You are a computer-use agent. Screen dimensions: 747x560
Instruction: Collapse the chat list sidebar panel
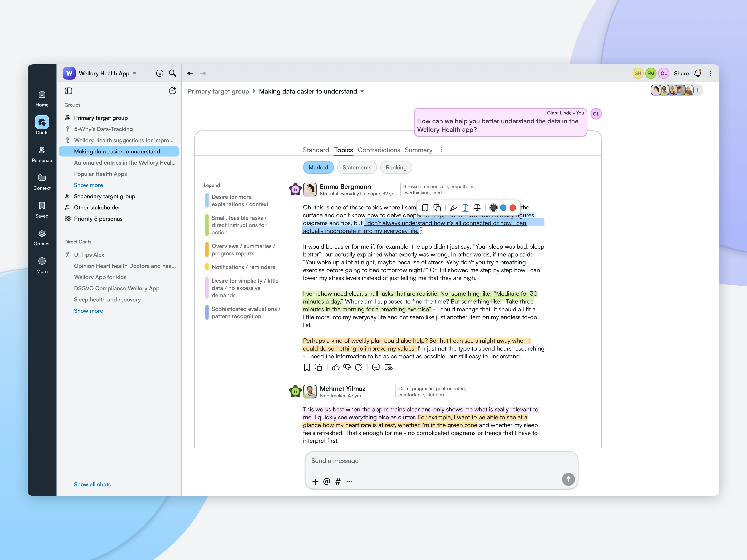tap(68, 91)
